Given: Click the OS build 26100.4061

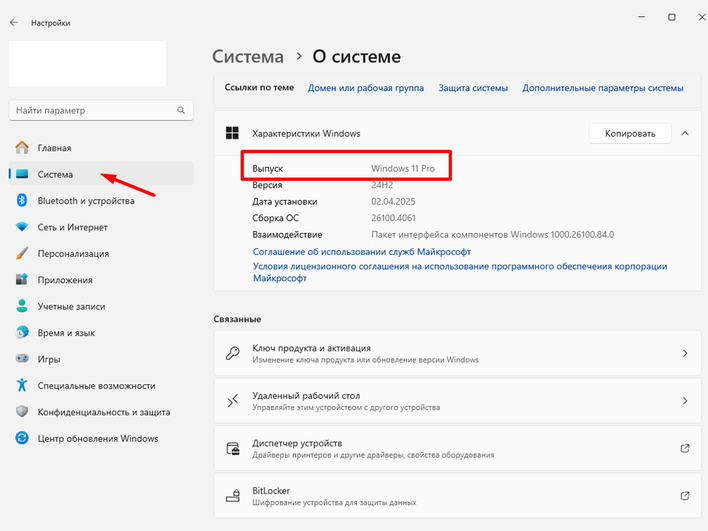Looking at the screenshot, I should (393, 218).
